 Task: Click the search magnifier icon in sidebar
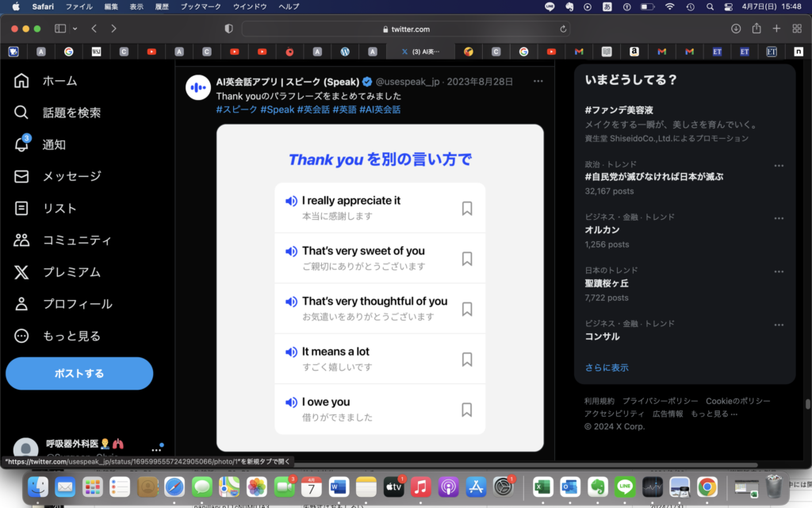tap(22, 113)
